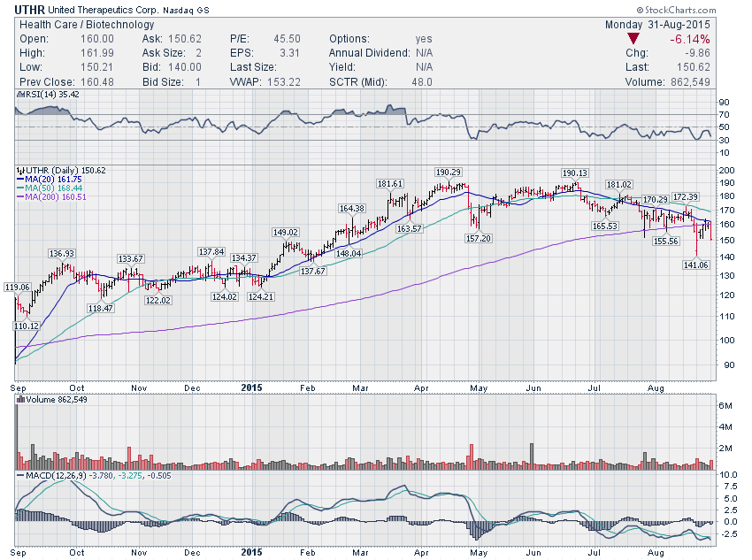The image size is (752, 560).
Task: Click the SCTR (Mid) value 48.0
Action: click(x=422, y=82)
